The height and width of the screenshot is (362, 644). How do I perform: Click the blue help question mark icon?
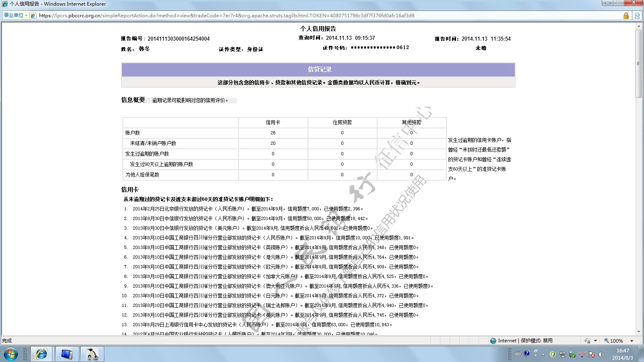[x=526, y=354]
